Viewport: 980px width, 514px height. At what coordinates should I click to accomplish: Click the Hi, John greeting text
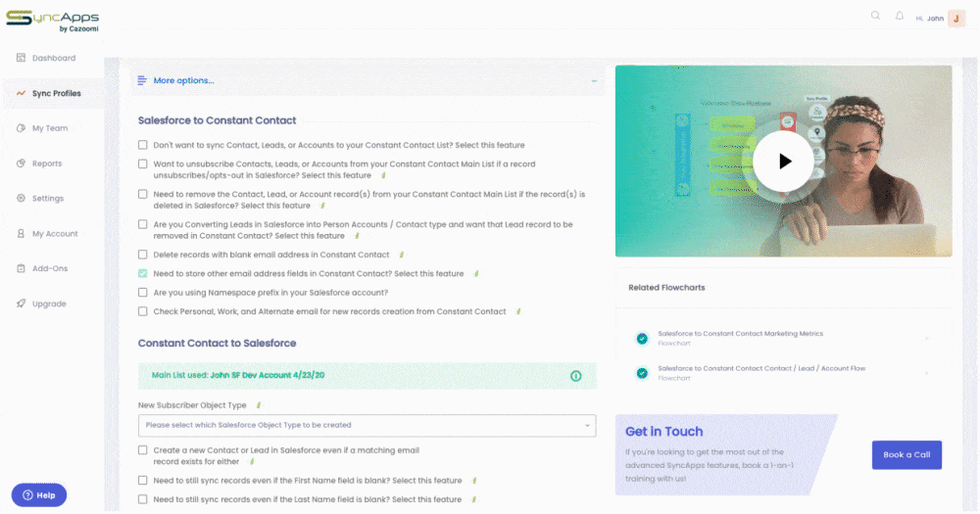tap(929, 19)
